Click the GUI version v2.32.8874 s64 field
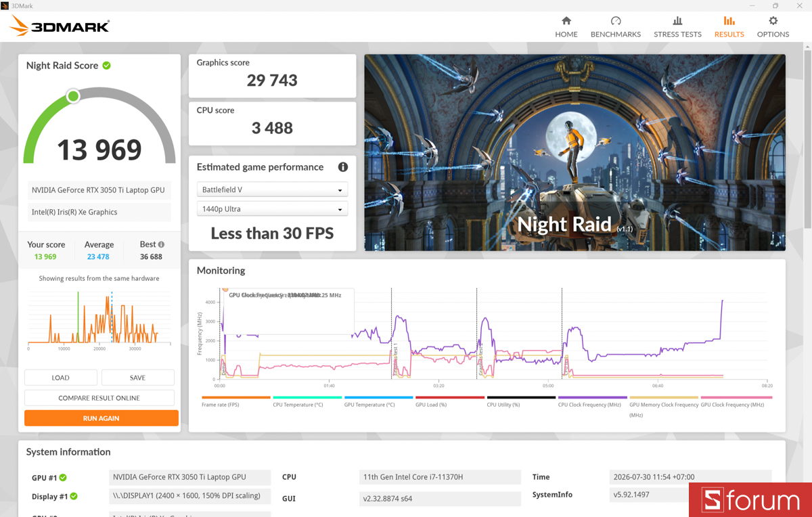Image resolution: width=812 pixels, height=517 pixels. click(441, 499)
